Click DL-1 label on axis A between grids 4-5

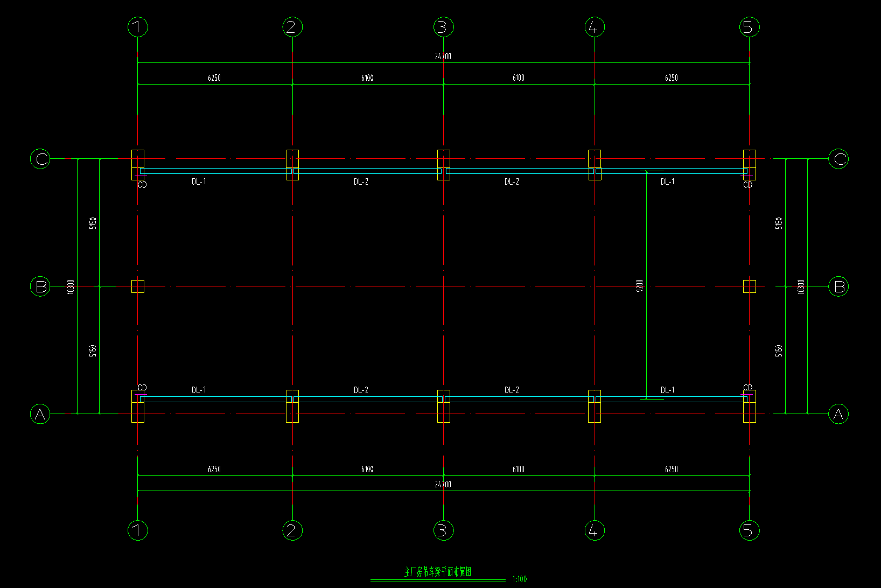pyautogui.click(x=667, y=390)
